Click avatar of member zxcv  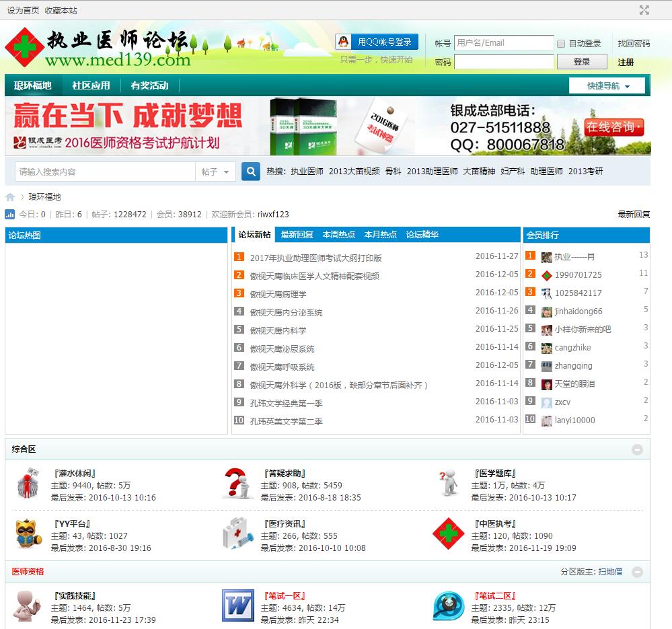pyautogui.click(x=546, y=403)
